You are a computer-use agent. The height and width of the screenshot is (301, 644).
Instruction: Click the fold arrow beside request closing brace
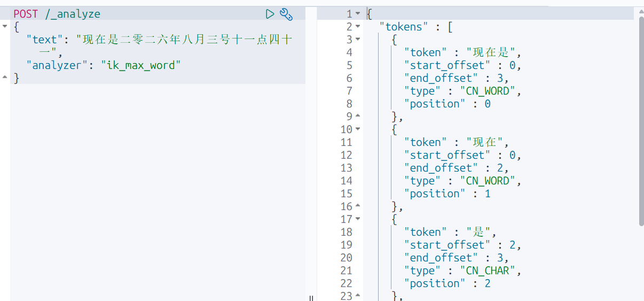[x=5, y=78]
